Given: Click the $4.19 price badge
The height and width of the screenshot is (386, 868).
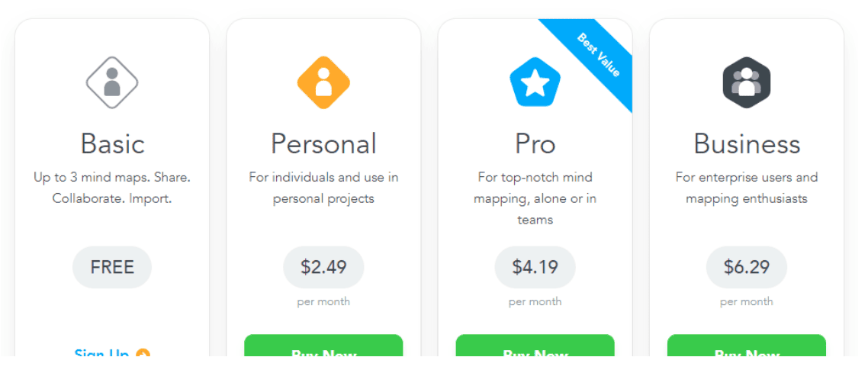Looking at the screenshot, I should pos(535,267).
